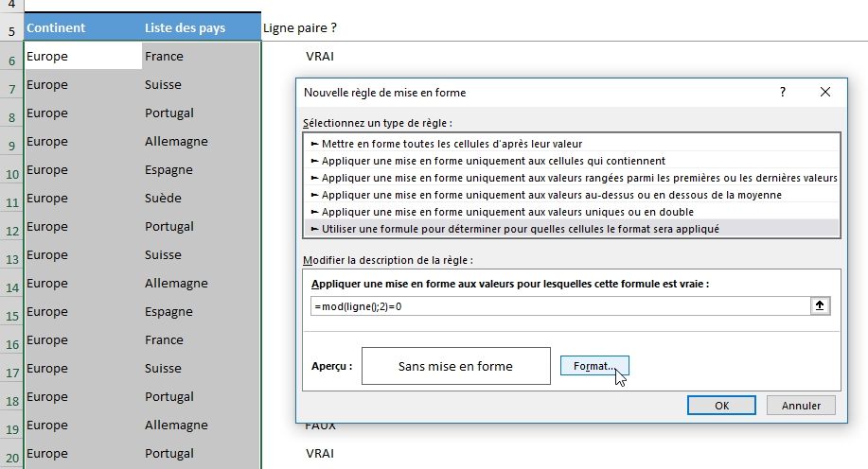Image resolution: width=868 pixels, height=469 pixels.
Task: Click the 'Ligne paire ?' header cell
Action: pos(300,27)
